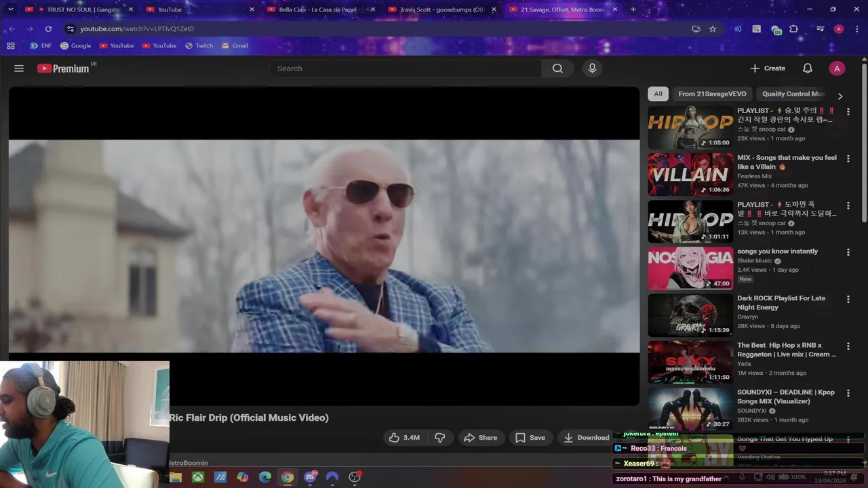
Task: Open Google Chrome taskbar icon
Action: click(x=288, y=477)
